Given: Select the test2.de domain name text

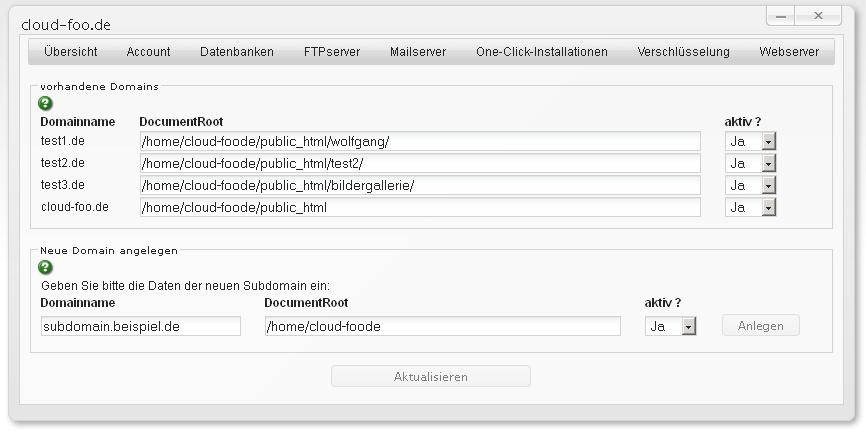Looking at the screenshot, I should [x=62, y=163].
